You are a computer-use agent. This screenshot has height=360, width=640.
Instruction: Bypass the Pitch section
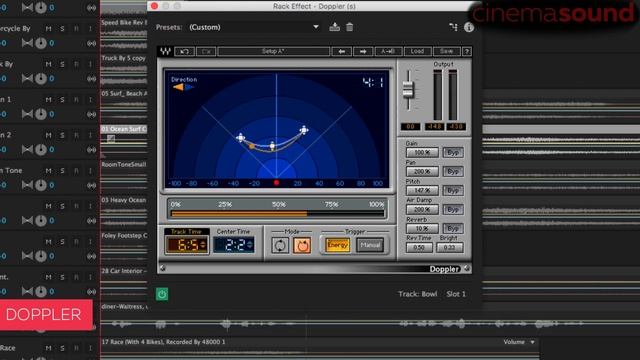point(453,190)
